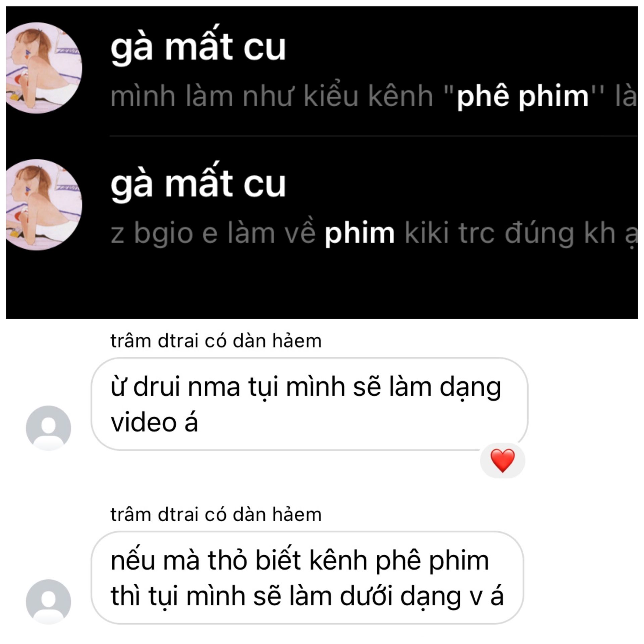This screenshot has width=644, height=644.
Task: Select the second "gà mất cu" name
Action: 198,184
